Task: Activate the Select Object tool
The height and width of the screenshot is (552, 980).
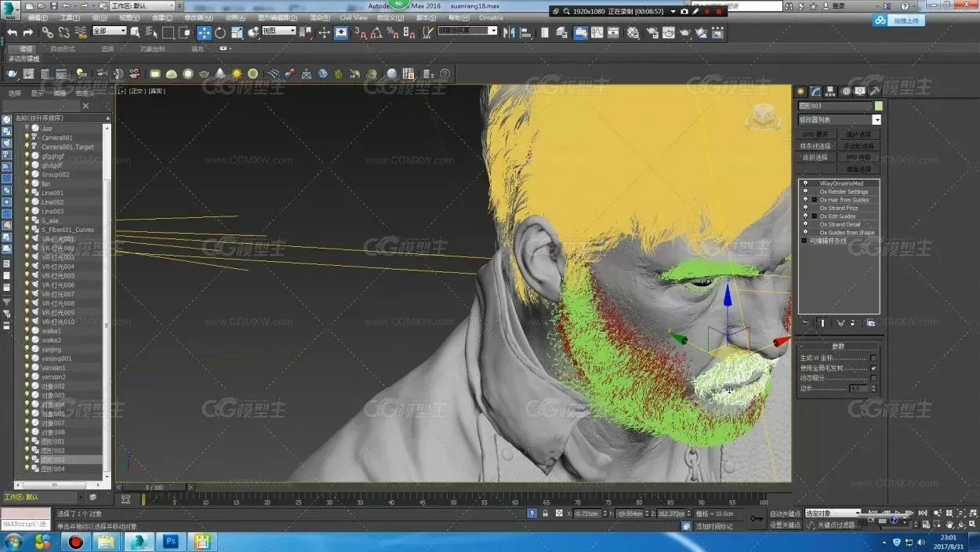Action: 135,32
